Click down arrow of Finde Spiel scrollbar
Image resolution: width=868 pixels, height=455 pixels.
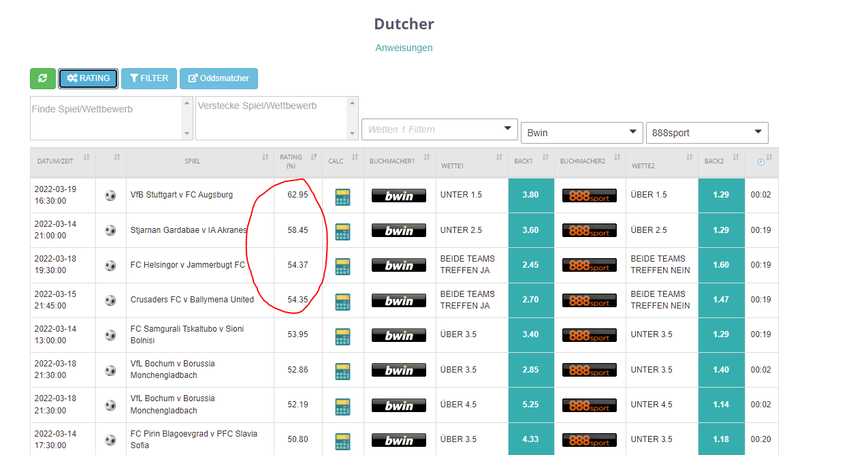187,134
